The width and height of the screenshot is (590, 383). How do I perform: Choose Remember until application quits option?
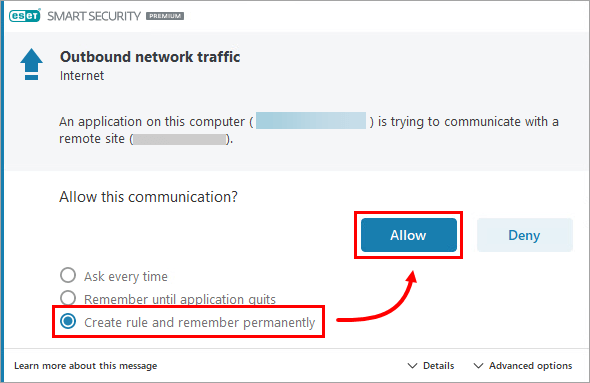[x=68, y=298]
